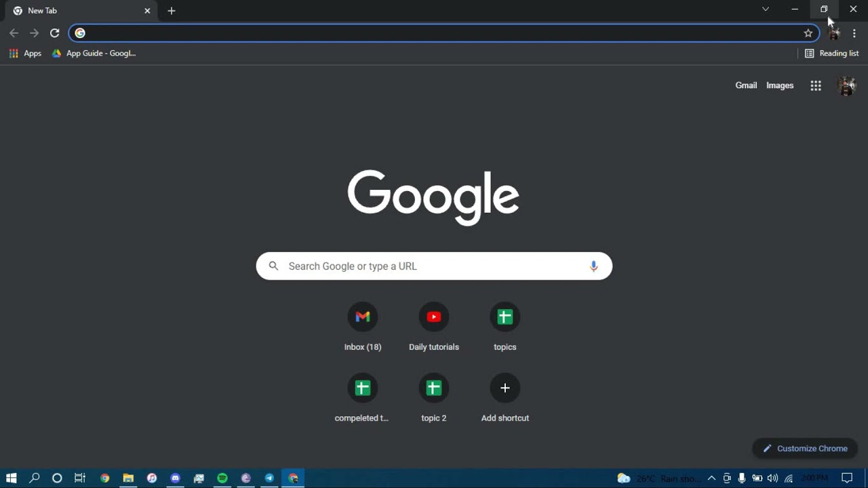Open Apps from the bookmarks bar
The width and height of the screenshot is (868, 488).
coord(25,53)
